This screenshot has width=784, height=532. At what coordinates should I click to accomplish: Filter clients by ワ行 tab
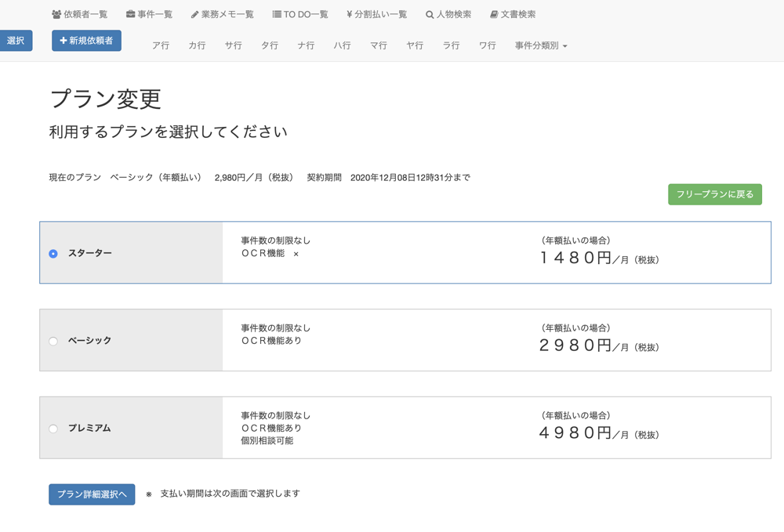pyautogui.click(x=488, y=45)
